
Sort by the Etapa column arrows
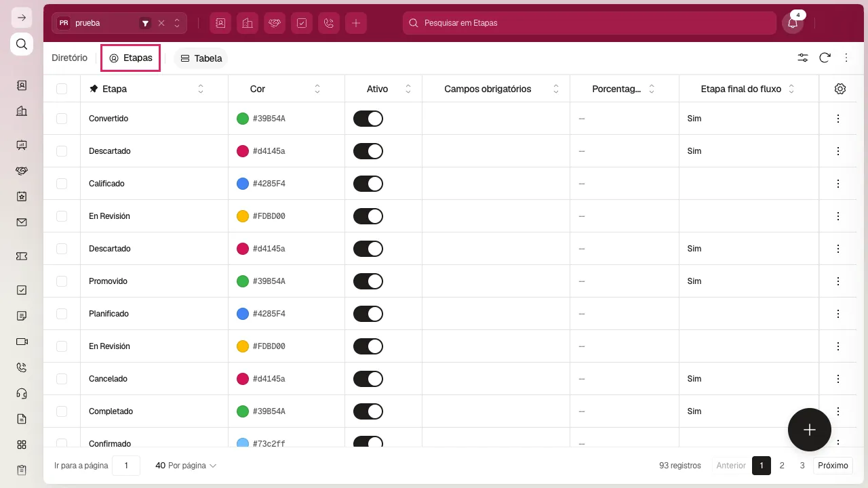point(201,89)
